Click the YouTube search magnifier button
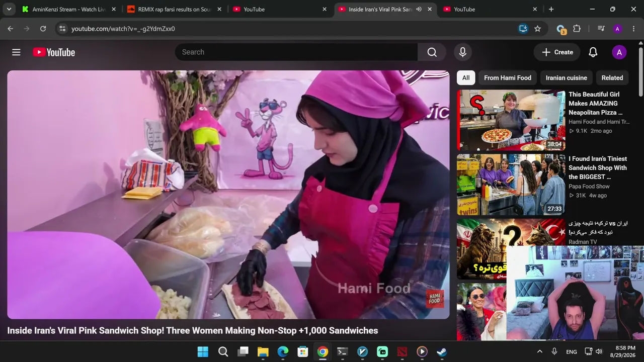 (432, 52)
